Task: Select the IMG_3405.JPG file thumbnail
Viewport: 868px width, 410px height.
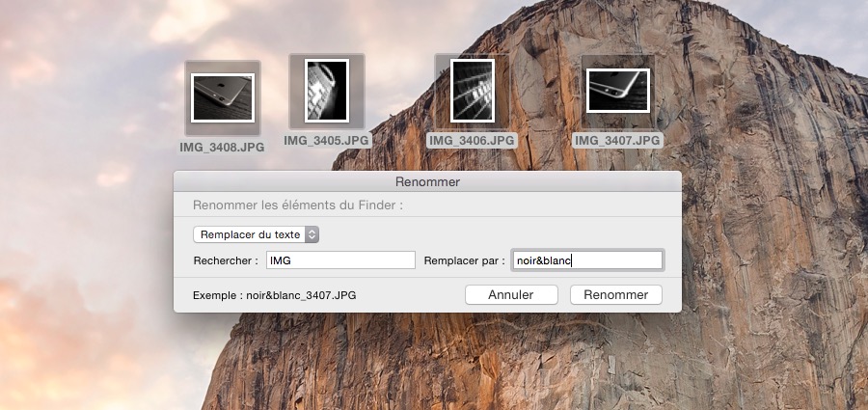Action: [327, 91]
